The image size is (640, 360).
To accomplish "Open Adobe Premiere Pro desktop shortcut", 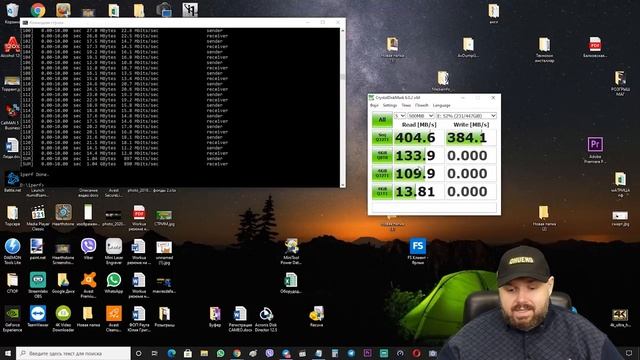I will (x=595, y=150).
